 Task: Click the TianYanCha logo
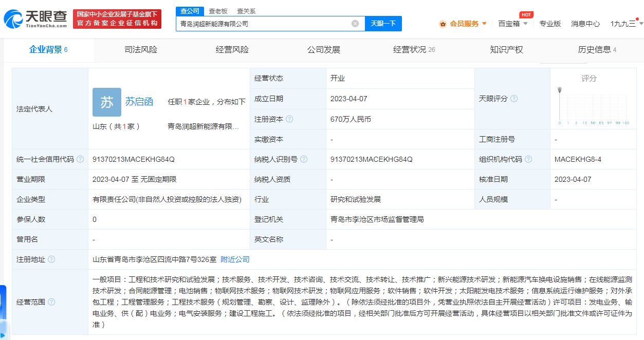[x=35, y=19]
